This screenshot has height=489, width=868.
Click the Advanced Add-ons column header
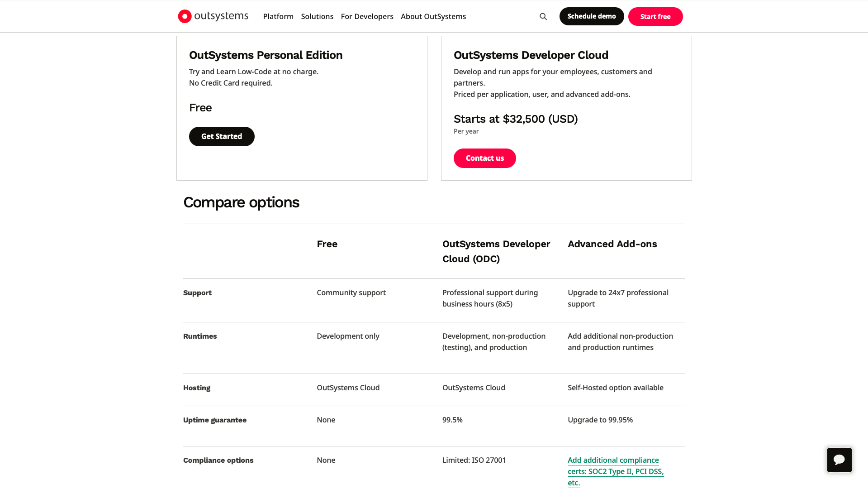(x=612, y=244)
